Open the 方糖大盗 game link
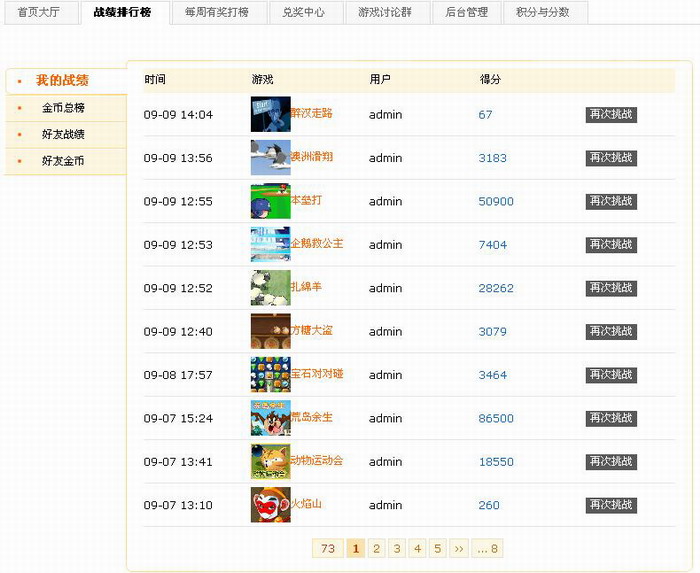This screenshot has width=700, height=573. 312,330
